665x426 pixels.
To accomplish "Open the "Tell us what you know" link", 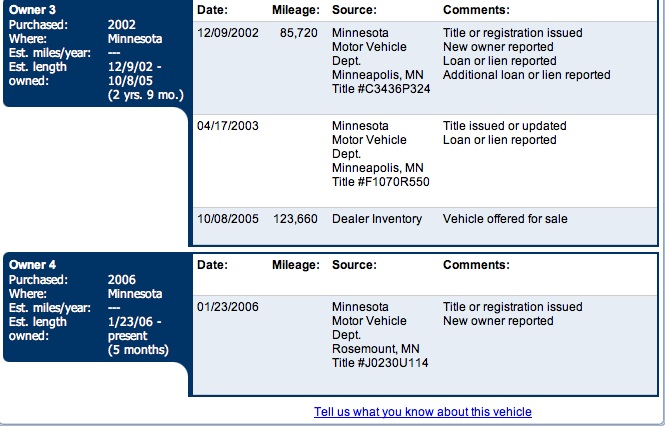I will pos(422,412).
